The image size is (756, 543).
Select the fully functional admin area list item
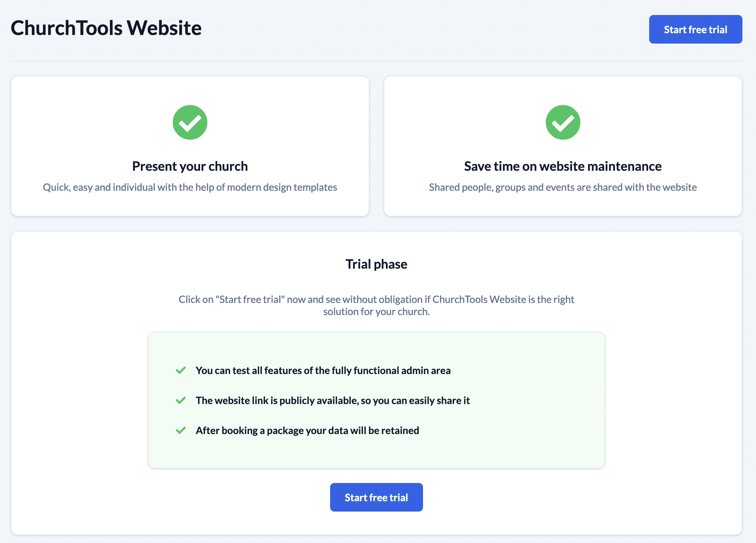[x=323, y=371]
